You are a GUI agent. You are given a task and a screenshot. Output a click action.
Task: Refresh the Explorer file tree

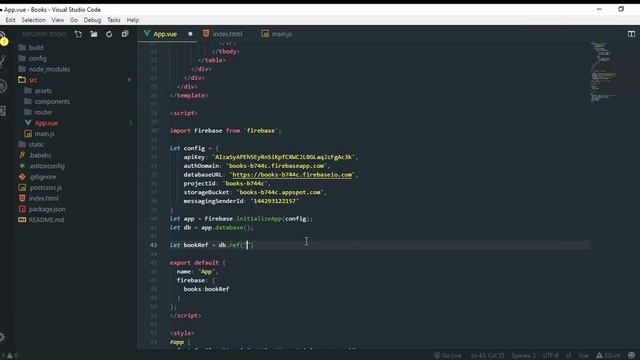tap(109, 34)
